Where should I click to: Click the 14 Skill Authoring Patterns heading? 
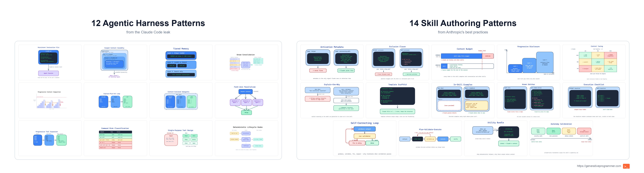463,23
